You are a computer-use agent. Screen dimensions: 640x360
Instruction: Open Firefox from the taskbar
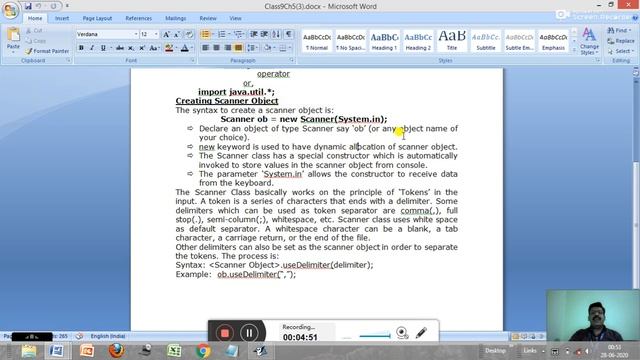[x=116, y=351]
